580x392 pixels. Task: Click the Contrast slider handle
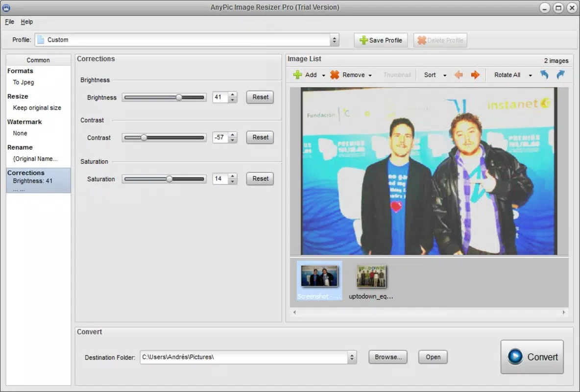(x=144, y=138)
